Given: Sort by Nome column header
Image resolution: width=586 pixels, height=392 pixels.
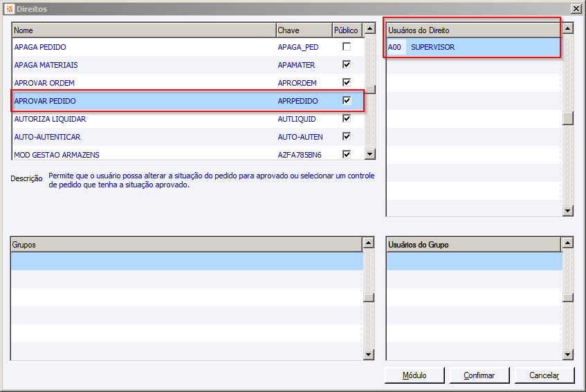Looking at the screenshot, I should pos(144,30).
